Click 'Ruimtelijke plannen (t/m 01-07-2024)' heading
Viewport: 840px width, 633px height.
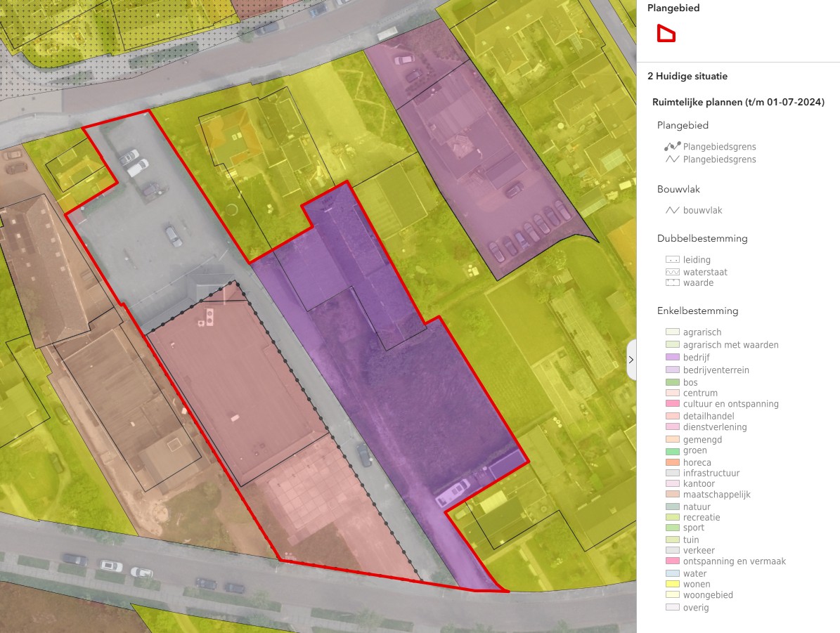point(738,102)
